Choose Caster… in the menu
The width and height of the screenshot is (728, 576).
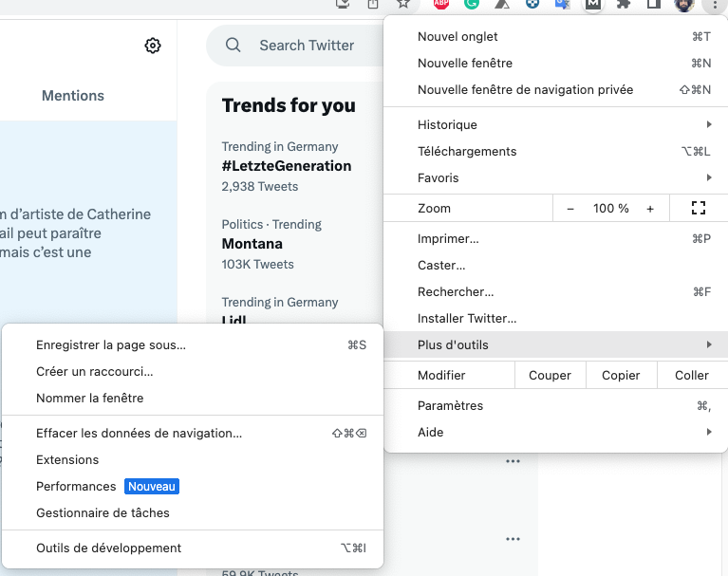[556, 265]
